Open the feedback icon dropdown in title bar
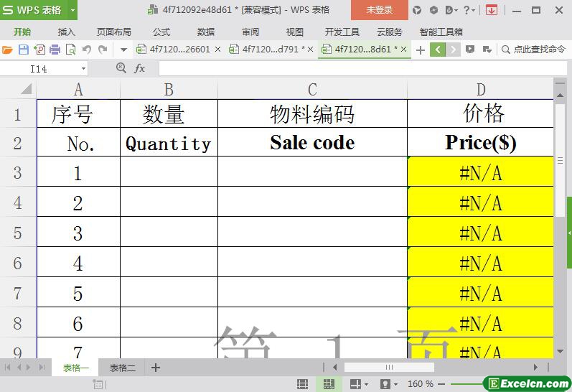 (451, 10)
